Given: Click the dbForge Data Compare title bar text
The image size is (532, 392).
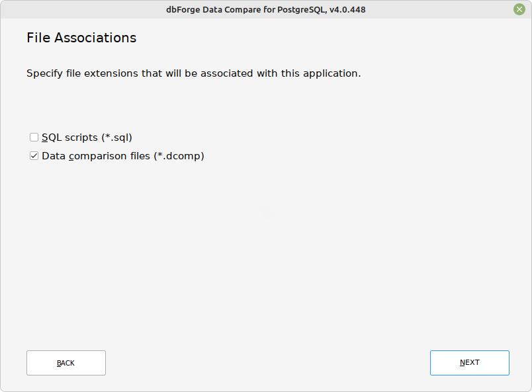Looking at the screenshot, I should (x=265, y=9).
